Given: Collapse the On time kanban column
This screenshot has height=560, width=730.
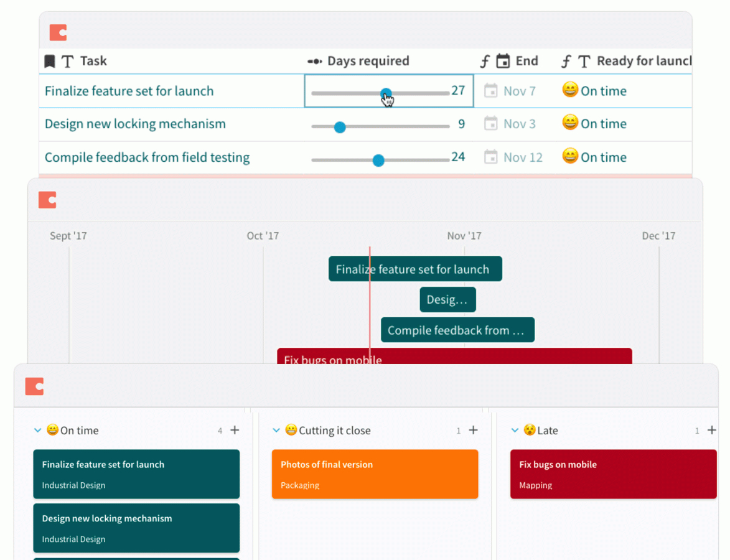Looking at the screenshot, I should click(37, 430).
